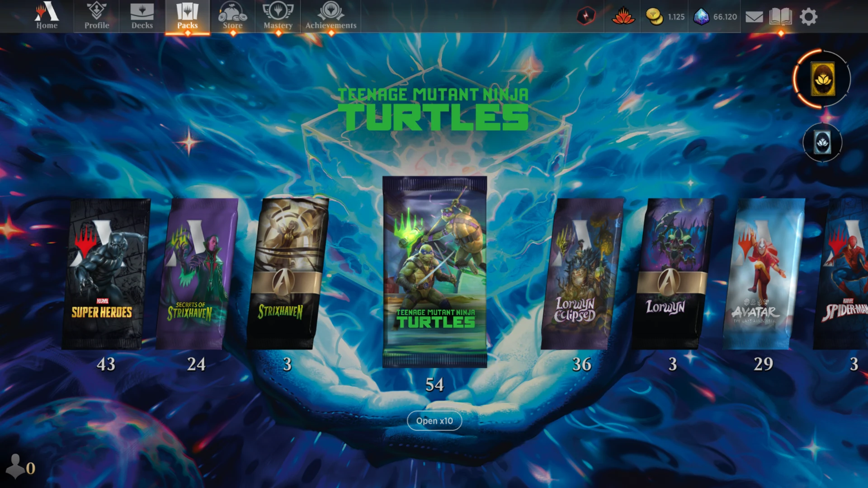Click the 66.120 gems amount

click(725, 17)
